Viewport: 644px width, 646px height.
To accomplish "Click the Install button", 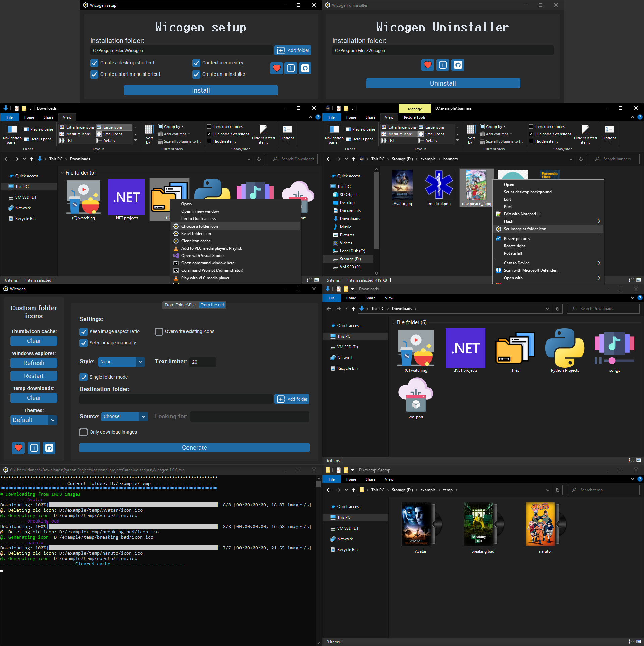I will tap(201, 90).
